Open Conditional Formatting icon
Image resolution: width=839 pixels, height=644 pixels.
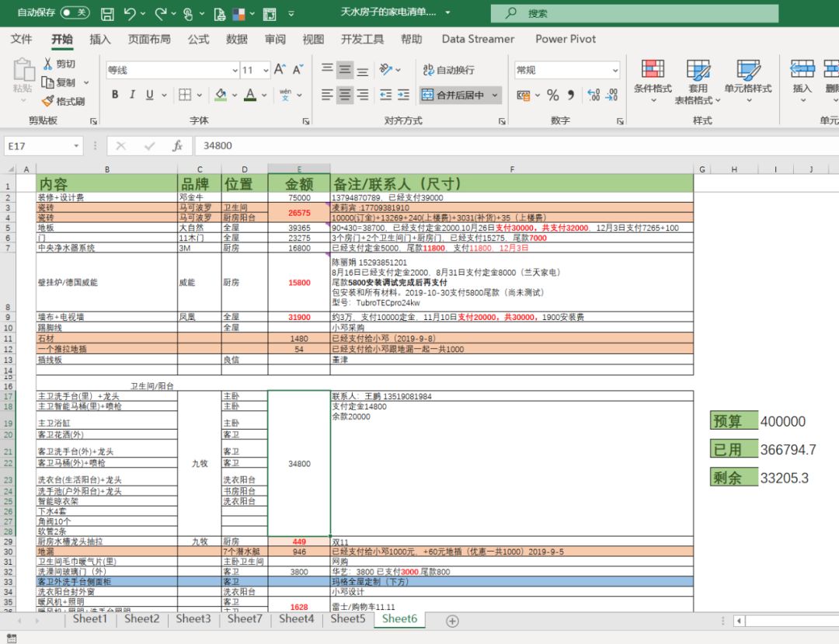653,69
